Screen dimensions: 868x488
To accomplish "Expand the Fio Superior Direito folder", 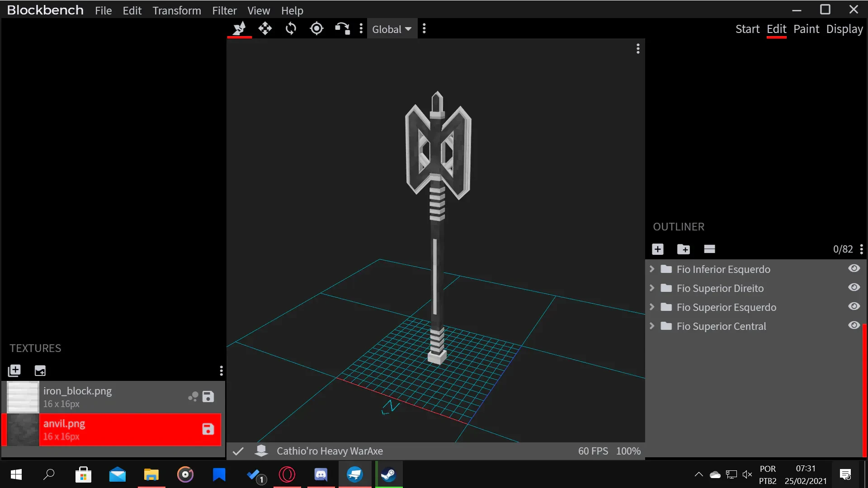I will point(652,288).
